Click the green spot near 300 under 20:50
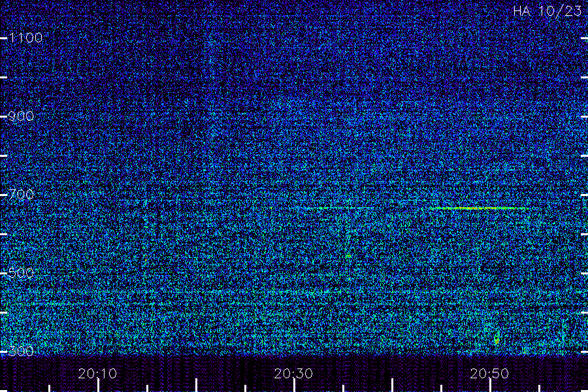Image resolution: width=588 pixels, height=392 pixels. (497, 340)
